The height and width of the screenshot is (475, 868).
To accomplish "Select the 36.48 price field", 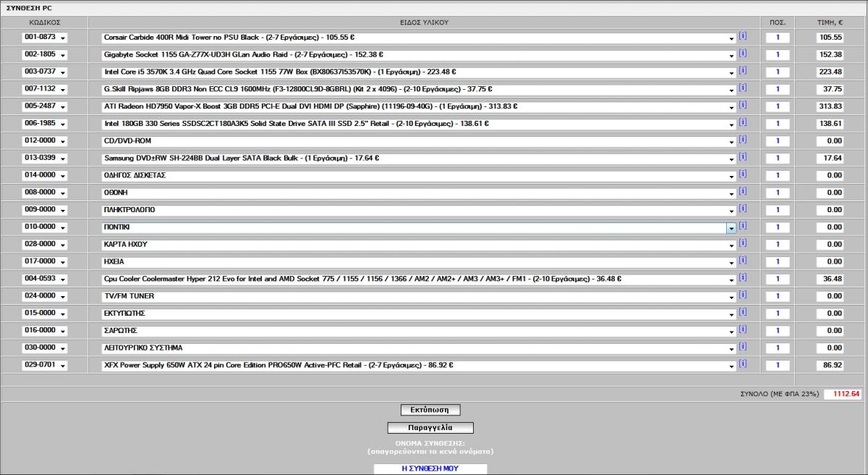I will [830, 279].
